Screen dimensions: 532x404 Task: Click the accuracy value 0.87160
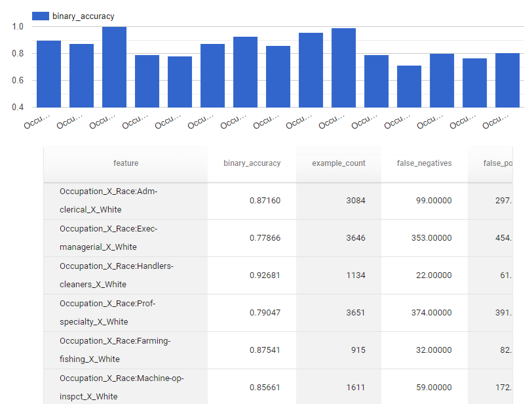(265, 201)
